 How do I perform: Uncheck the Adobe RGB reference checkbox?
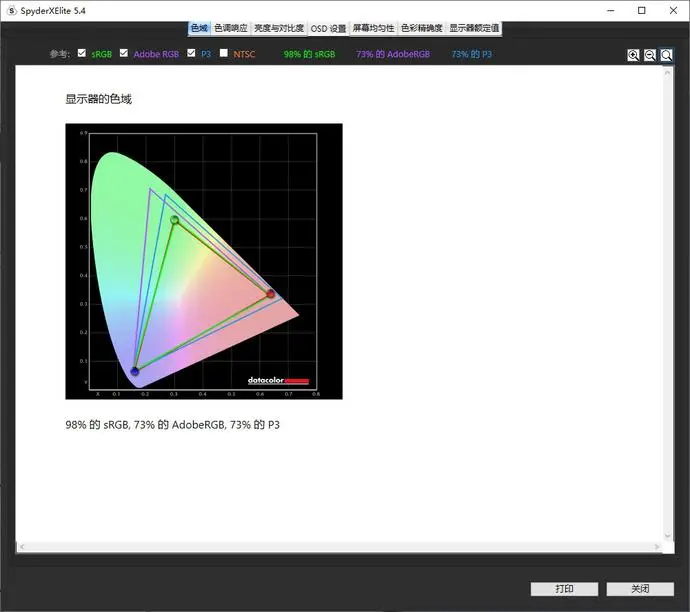pyautogui.click(x=124, y=53)
